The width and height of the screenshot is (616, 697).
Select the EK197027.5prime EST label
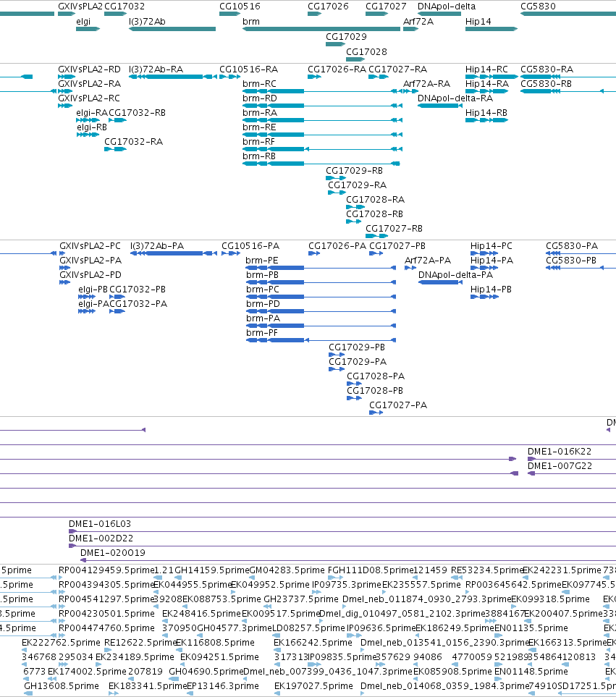coord(313,686)
